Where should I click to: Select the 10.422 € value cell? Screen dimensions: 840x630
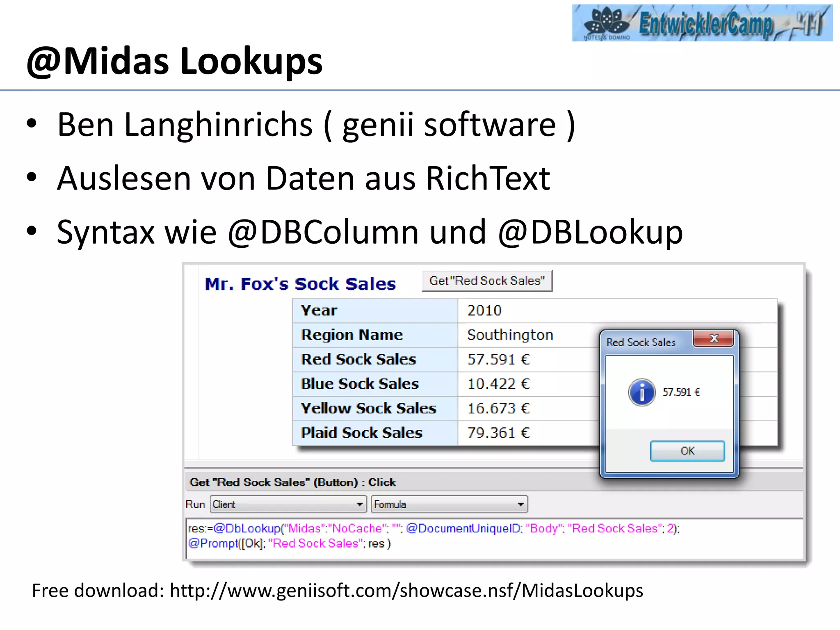(x=528, y=384)
